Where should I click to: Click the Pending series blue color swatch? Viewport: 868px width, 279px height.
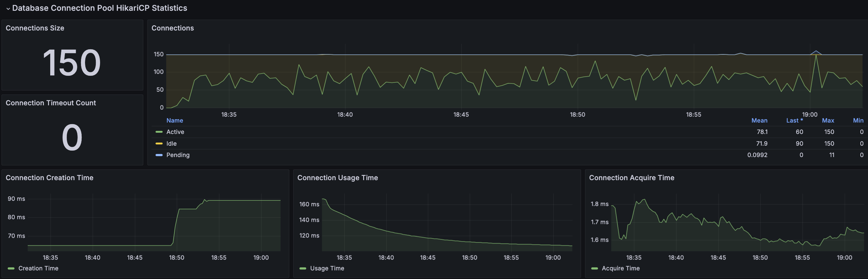[x=159, y=155]
